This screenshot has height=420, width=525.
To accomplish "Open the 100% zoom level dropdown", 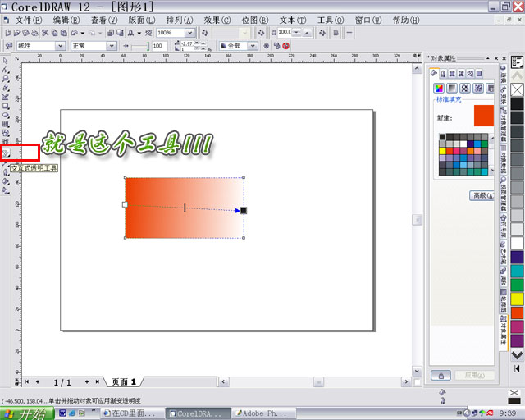I will point(189,33).
